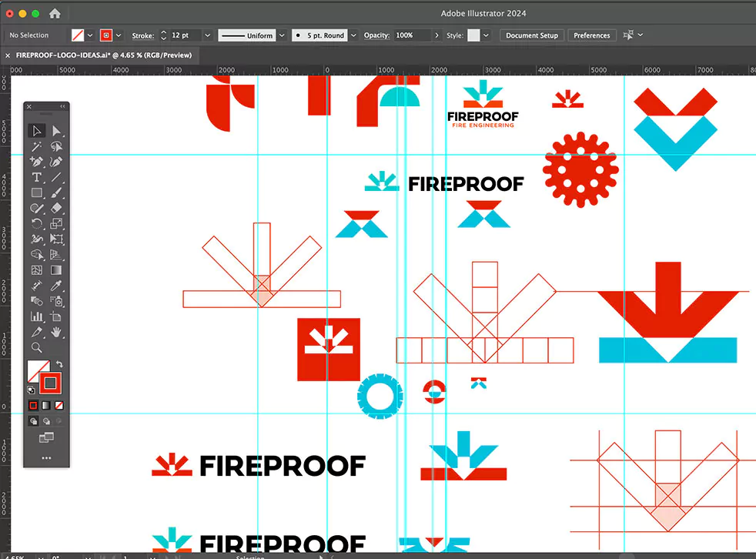Pick the Type tool
This screenshot has width=756, height=559.
pyautogui.click(x=36, y=177)
